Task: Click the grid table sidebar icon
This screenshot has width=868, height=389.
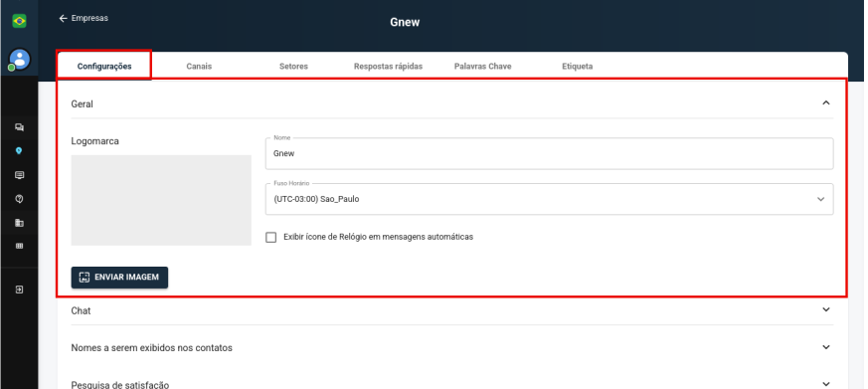Action: click(x=19, y=246)
